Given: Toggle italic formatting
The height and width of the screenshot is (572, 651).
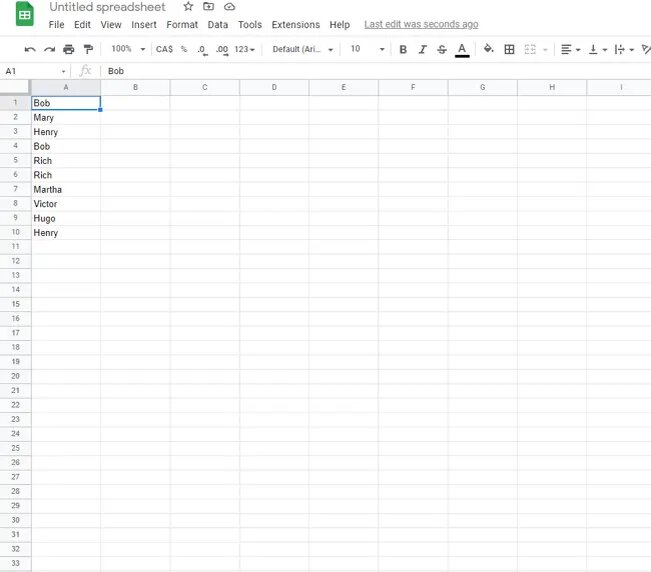Looking at the screenshot, I should pyautogui.click(x=423, y=49).
